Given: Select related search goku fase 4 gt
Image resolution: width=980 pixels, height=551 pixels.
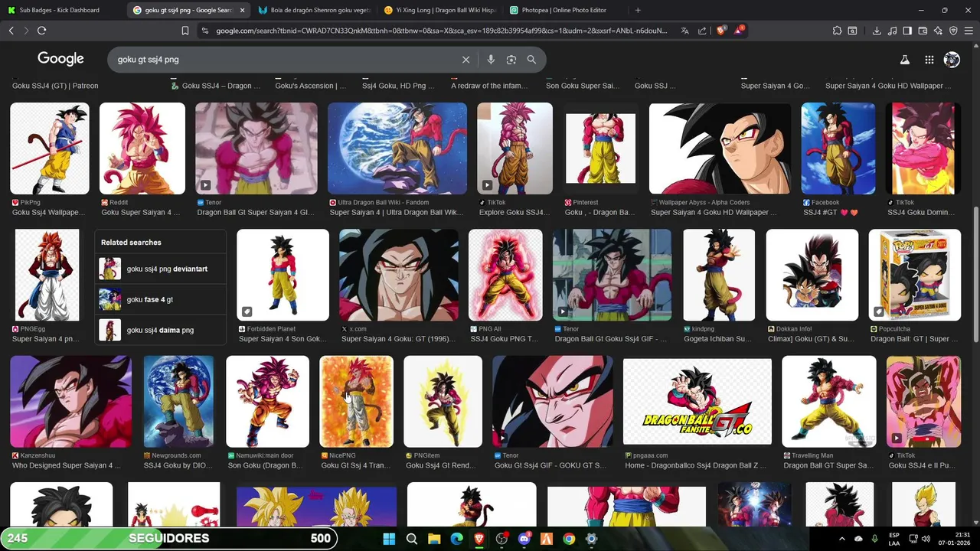Looking at the screenshot, I should coord(161,299).
